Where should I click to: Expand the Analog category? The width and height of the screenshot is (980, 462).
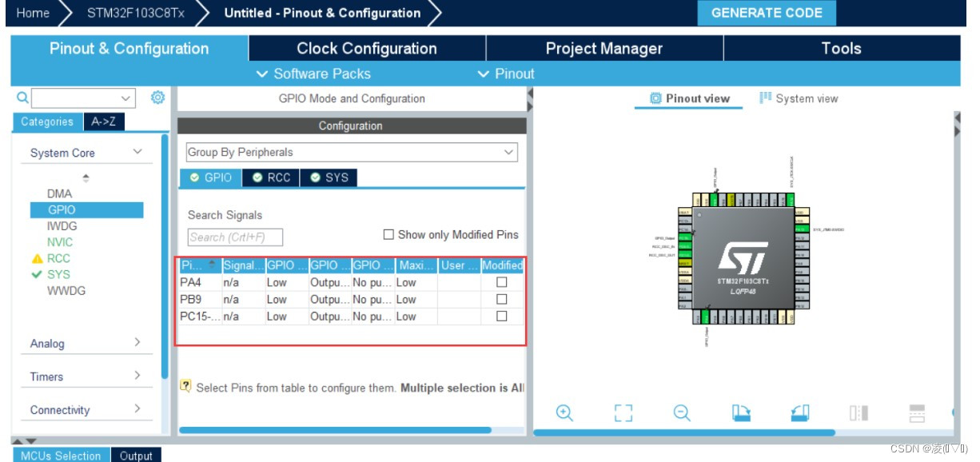(x=137, y=342)
